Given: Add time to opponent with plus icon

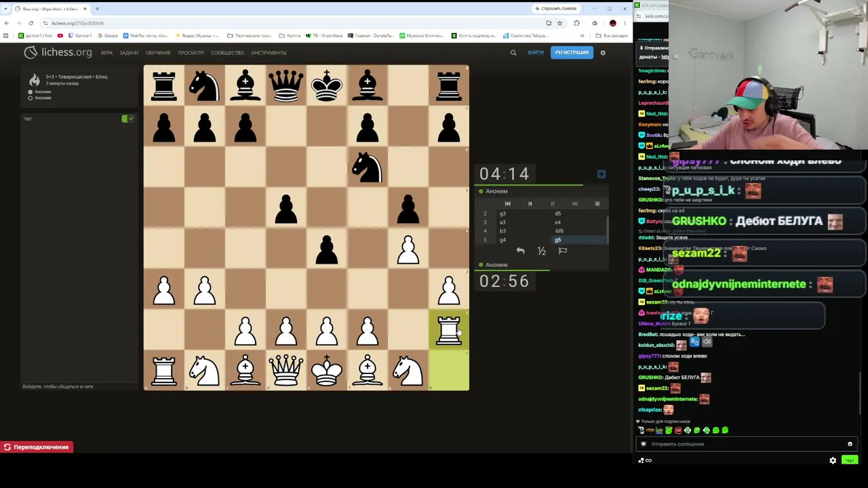Looking at the screenshot, I should (x=601, y=174).
